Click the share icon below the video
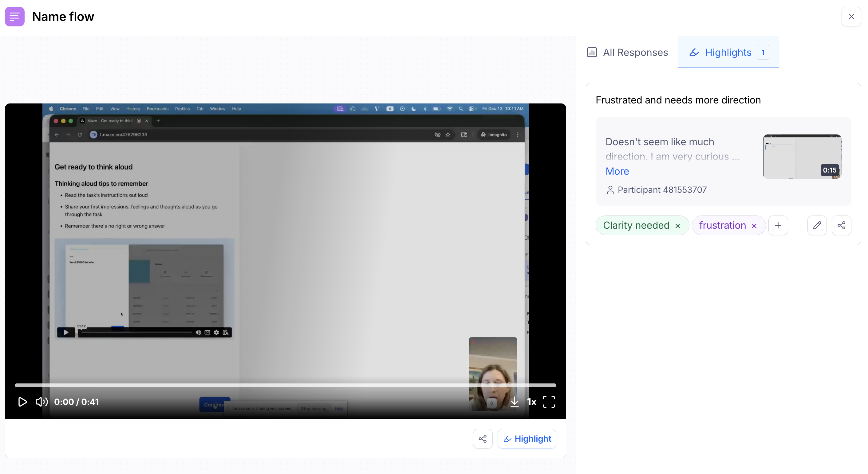Screen dimensions: 868x474 pyautogui.click(x=483, y=439)
